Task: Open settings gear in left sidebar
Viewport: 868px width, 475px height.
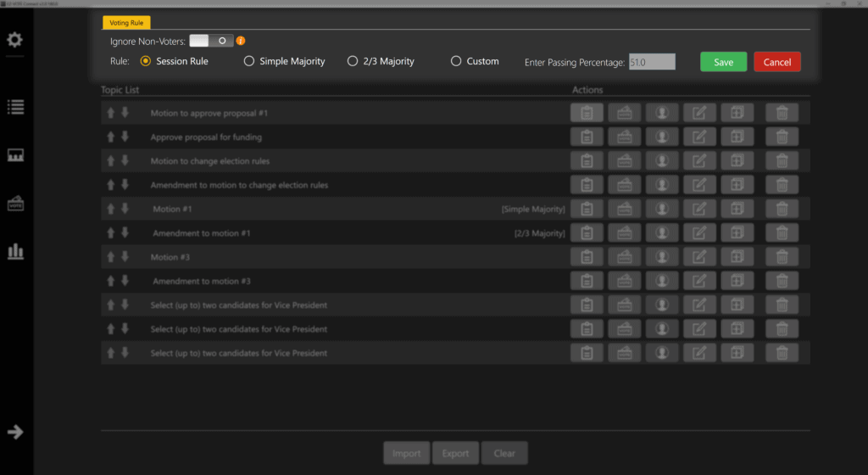Action: tap(15, 40)
